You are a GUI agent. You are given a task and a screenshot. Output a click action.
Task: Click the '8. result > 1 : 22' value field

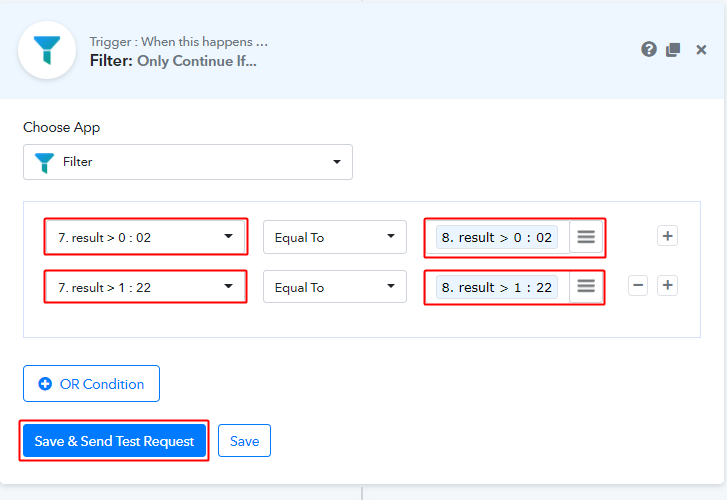[497, 287]
